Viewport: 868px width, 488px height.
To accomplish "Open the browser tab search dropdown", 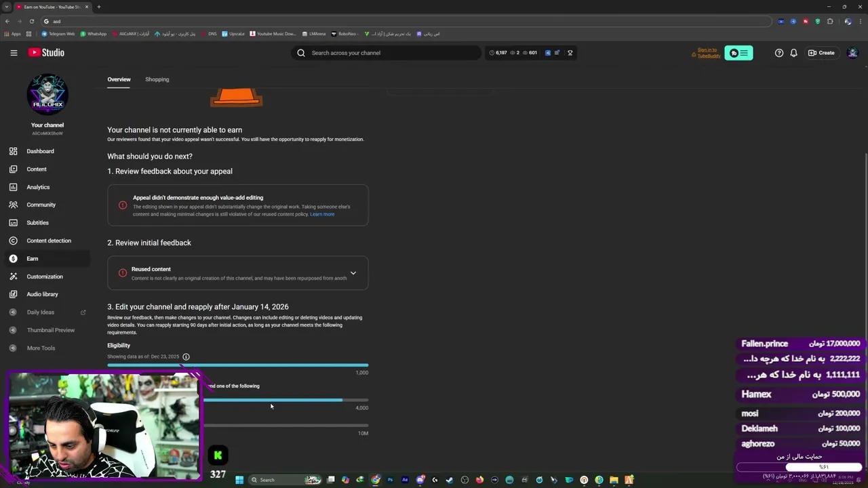I will 6,7.
